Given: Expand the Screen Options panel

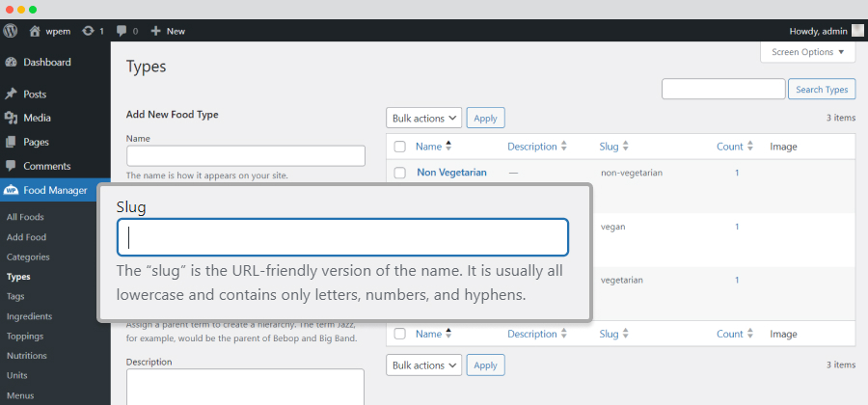Looking at the screenshot, I should [x=807, y=52].
